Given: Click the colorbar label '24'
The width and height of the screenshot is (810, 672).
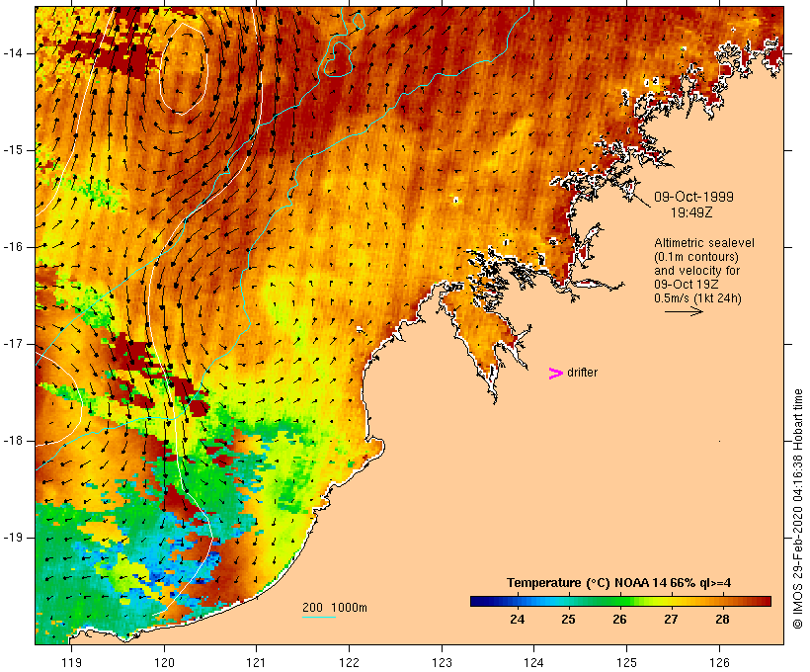Looking at the screenshot, I should [517, 620].
